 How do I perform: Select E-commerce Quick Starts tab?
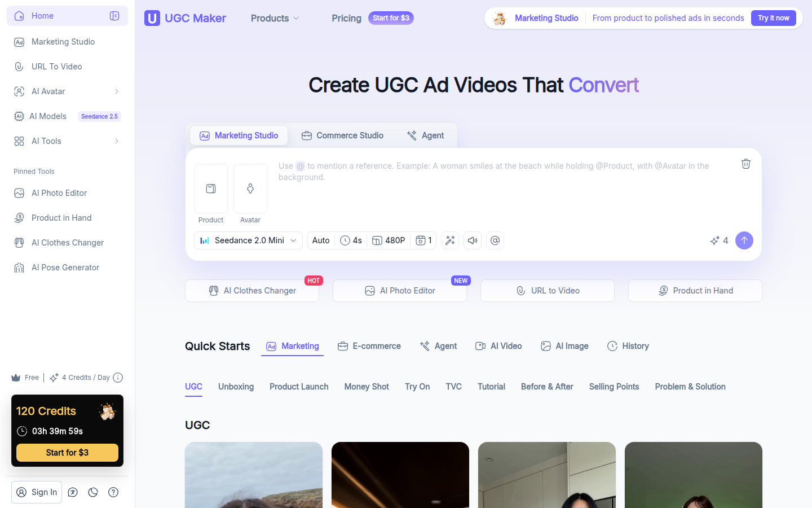[369, 346]
